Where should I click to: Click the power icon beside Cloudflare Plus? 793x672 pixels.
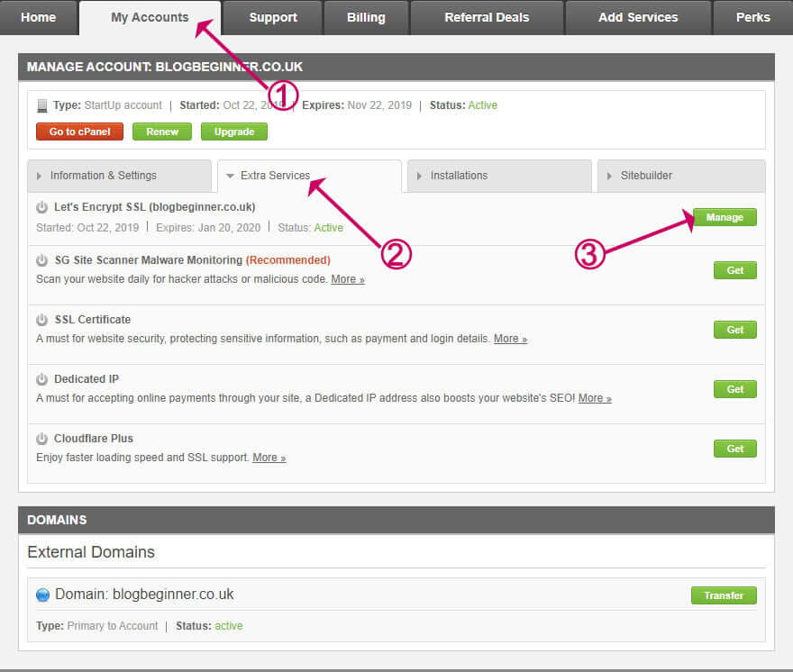pyautogui.click(x=42, y=439)
